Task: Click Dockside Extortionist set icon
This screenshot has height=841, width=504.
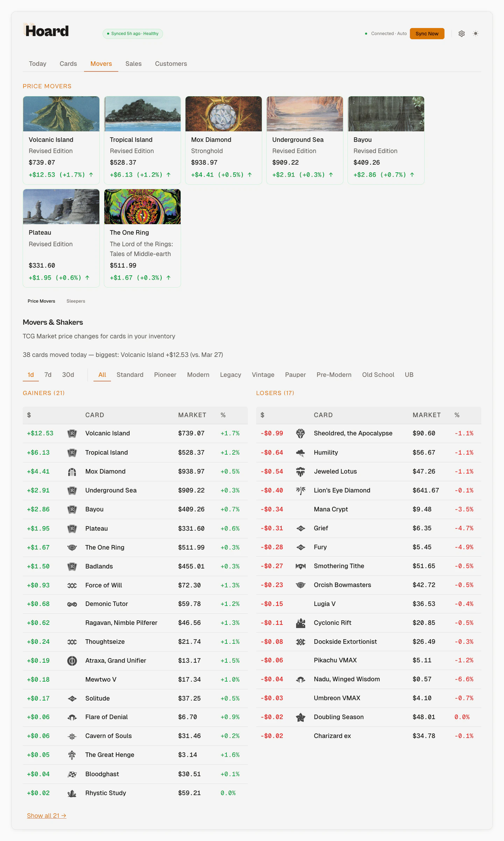Action: pos(301,642)
